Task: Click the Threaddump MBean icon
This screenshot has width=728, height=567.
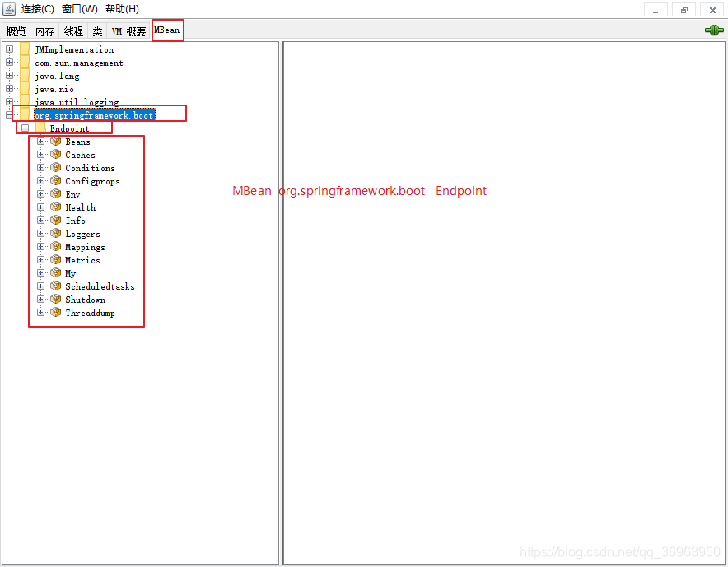Action: [x=56, y=312]
